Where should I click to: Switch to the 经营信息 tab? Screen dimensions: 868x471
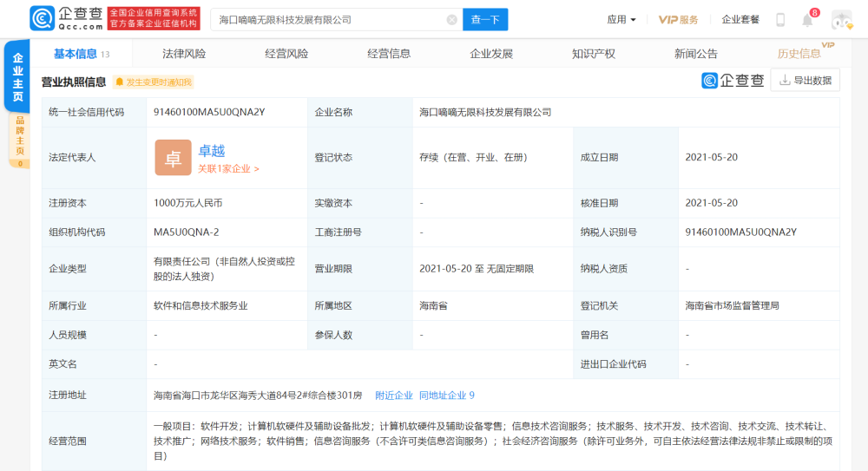click(x=389, y=54)
